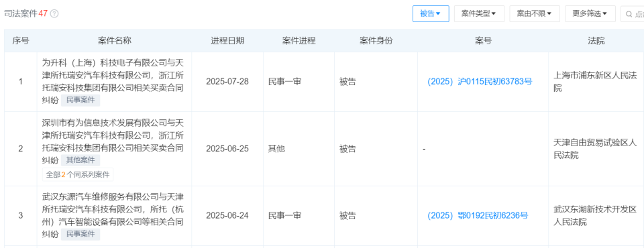Click the 其他案件 tag in row 2

point(80,160)
